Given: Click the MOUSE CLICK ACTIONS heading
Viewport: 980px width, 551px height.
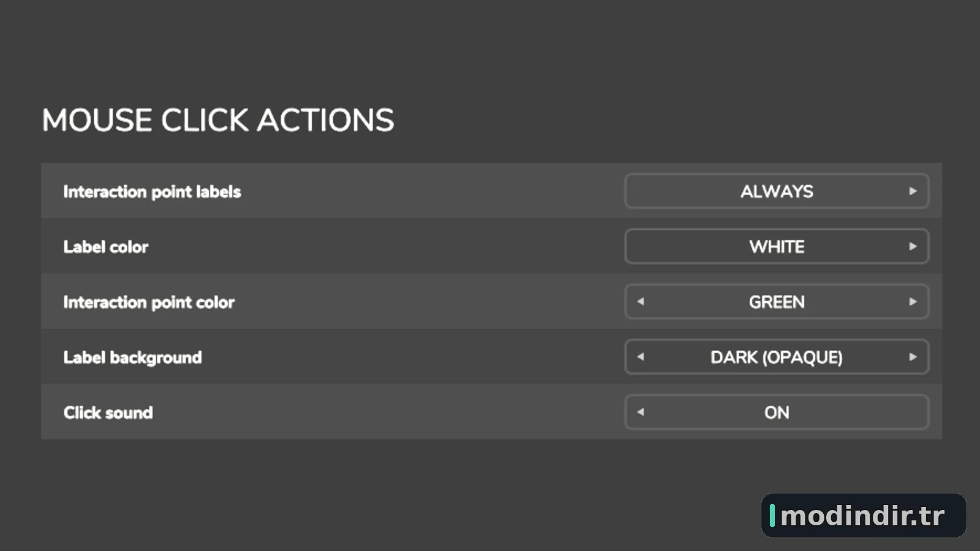Looking at the screenshot, I should pyautogui.click(x=218, y=120).
